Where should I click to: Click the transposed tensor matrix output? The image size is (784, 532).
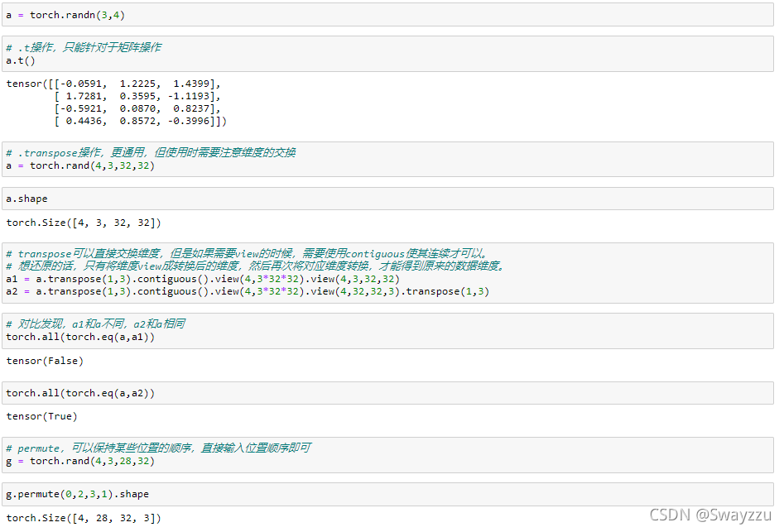pyautogui.click(x=116, y=103)
